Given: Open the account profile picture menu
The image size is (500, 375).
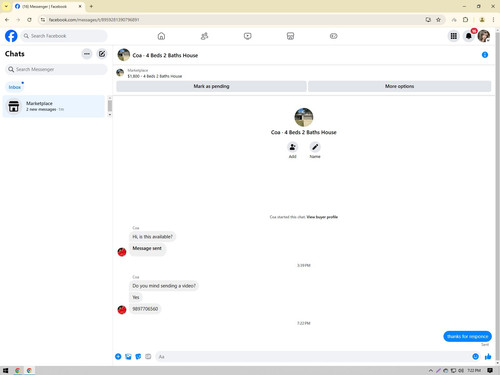Looking at the screenshot, I should pos(484,36).
